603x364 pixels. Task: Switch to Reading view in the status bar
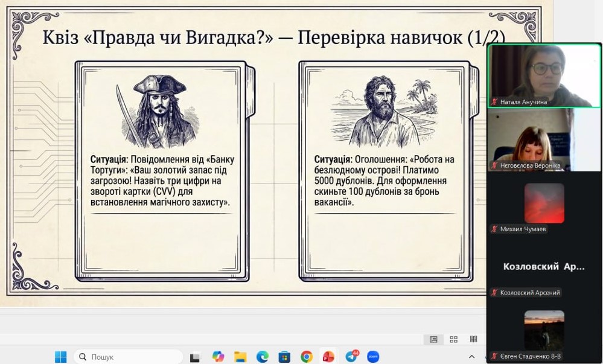click(x=474, y=339)
